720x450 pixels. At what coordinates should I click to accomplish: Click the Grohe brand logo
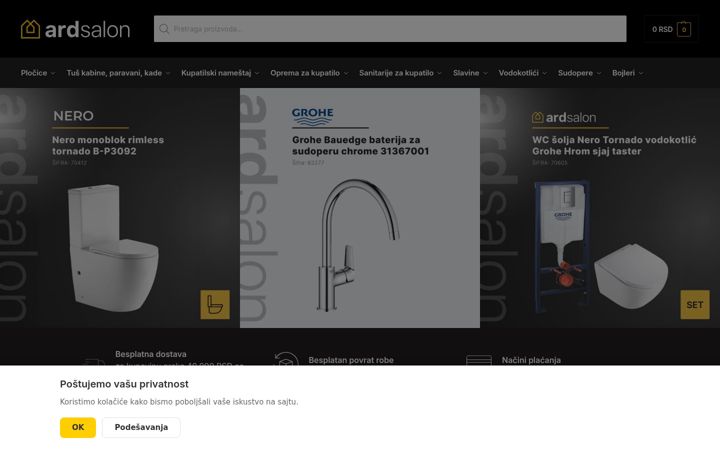(313, 117)
